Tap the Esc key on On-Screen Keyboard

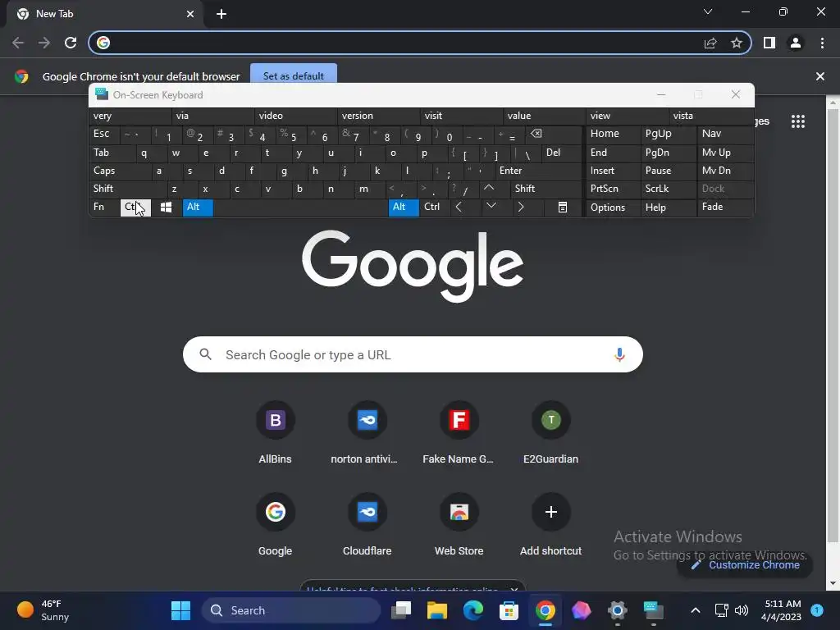click(x=104, y=134)
